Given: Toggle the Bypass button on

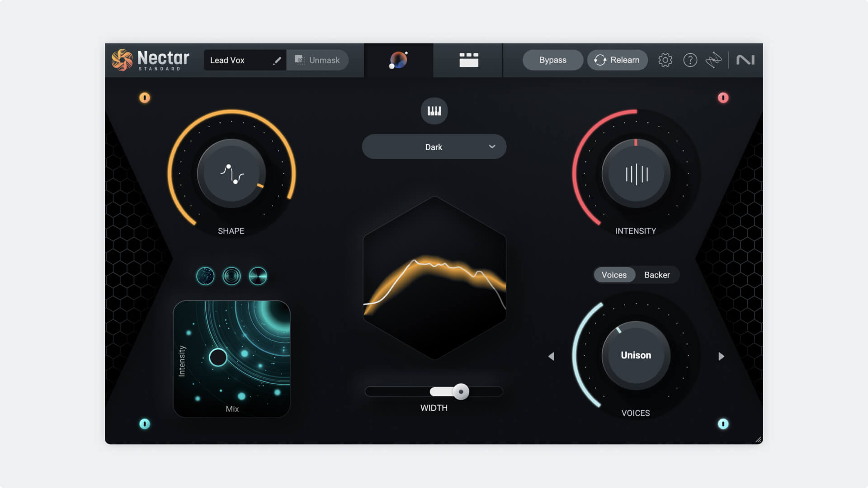Looking at the screenshot, I should 552,60.
